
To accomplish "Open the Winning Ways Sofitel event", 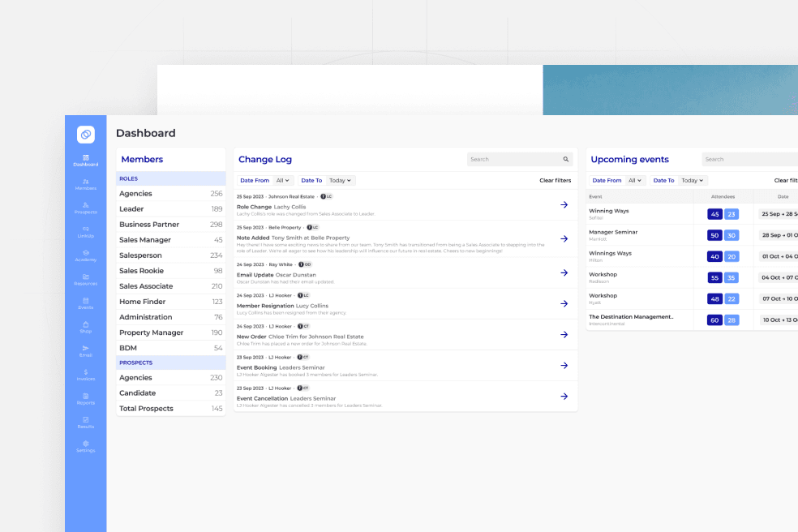I will coord(692,214).
